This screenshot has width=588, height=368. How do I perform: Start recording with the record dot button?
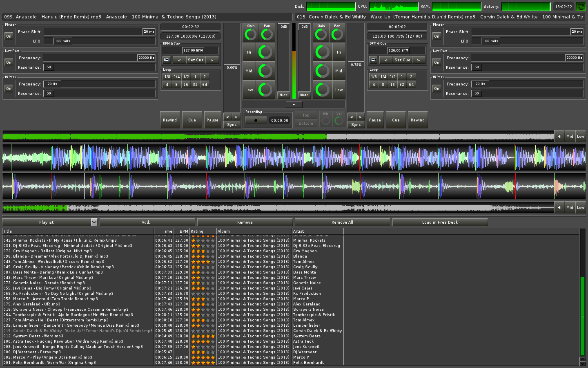point(256,121)
